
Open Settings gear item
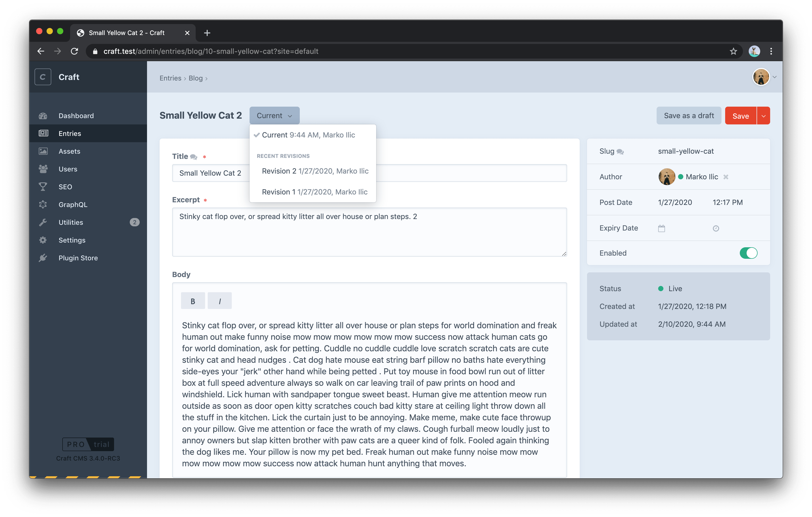pos(88,240)
